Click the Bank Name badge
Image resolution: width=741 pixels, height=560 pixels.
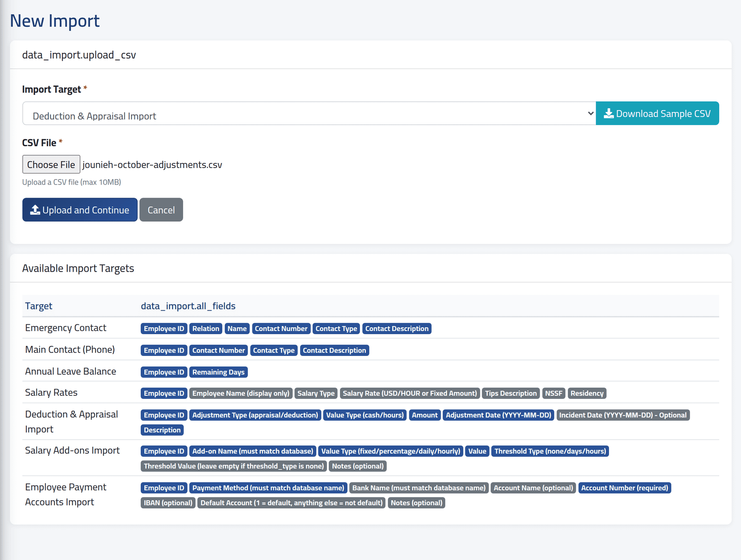[419, 488]
